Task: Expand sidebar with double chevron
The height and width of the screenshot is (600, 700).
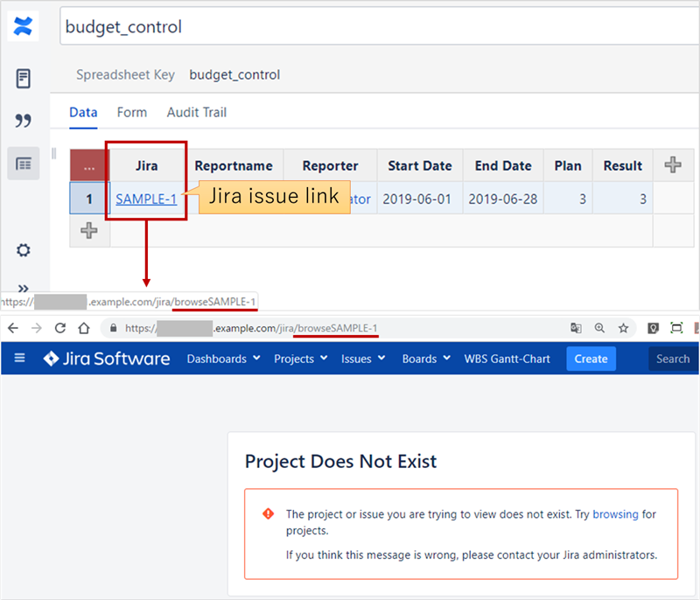Action: coord(24,288)
